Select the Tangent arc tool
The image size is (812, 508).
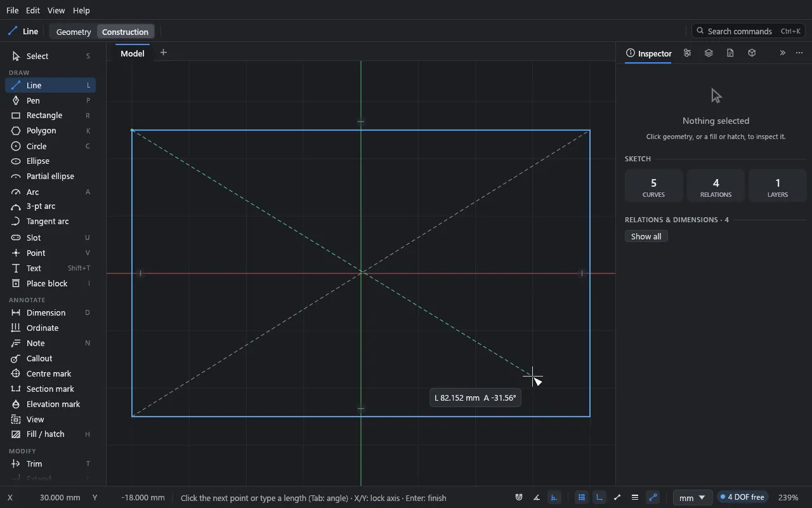[x=51, y=222]
